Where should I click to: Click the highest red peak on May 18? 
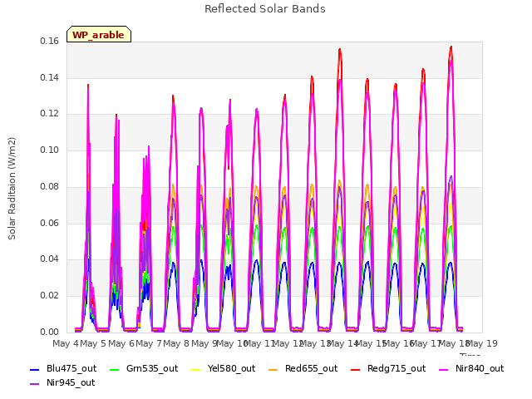pyautogui.click(x=451, y=47)
